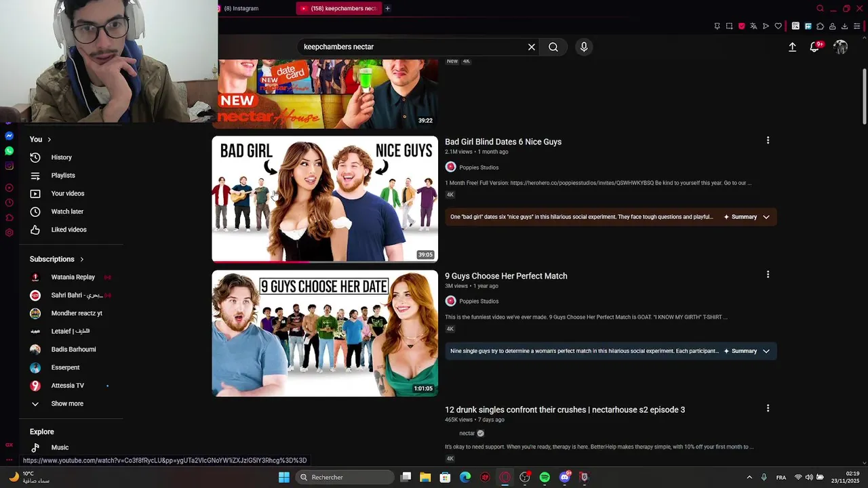Viewport: 868px width, 488px height.
Task: Open Liked videos list
Action: click(x=68, y=230)
